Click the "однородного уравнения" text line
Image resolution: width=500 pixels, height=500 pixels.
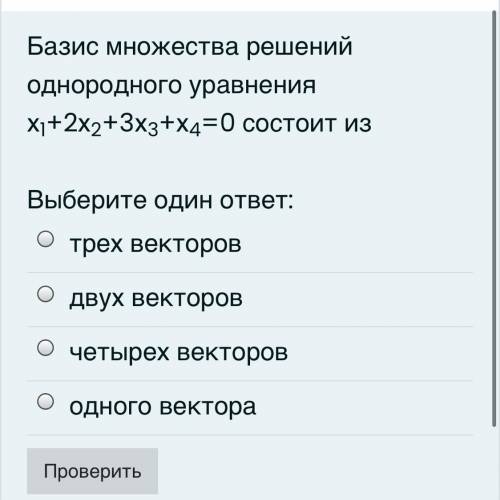171,85
